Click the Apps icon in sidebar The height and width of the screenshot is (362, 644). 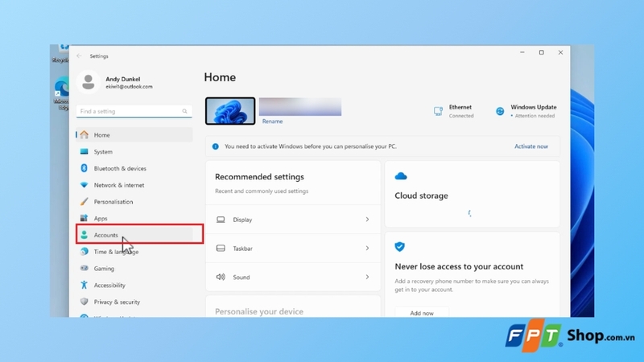click(x=85, y=218)
